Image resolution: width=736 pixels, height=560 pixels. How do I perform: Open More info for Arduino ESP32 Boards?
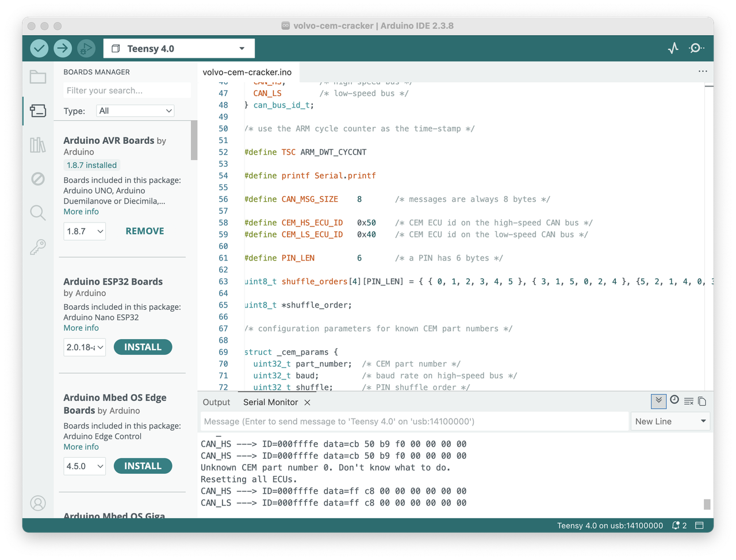coord(81,328)
